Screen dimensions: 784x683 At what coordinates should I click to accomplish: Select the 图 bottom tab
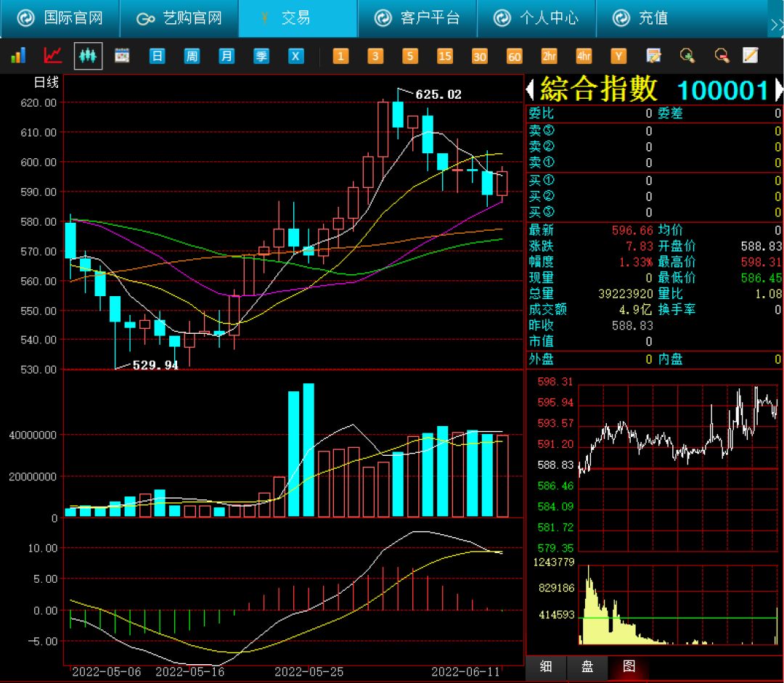click(629, 667)
